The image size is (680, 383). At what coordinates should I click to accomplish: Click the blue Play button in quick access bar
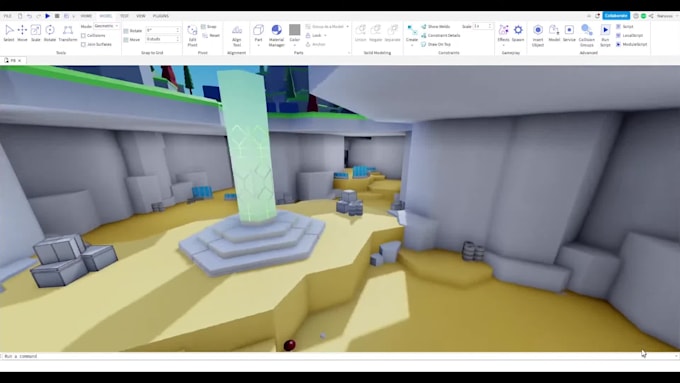pos(48,16)
